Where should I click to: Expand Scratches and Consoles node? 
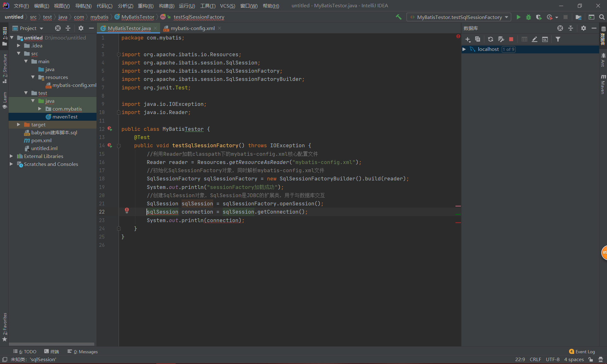tap(11, 164)
